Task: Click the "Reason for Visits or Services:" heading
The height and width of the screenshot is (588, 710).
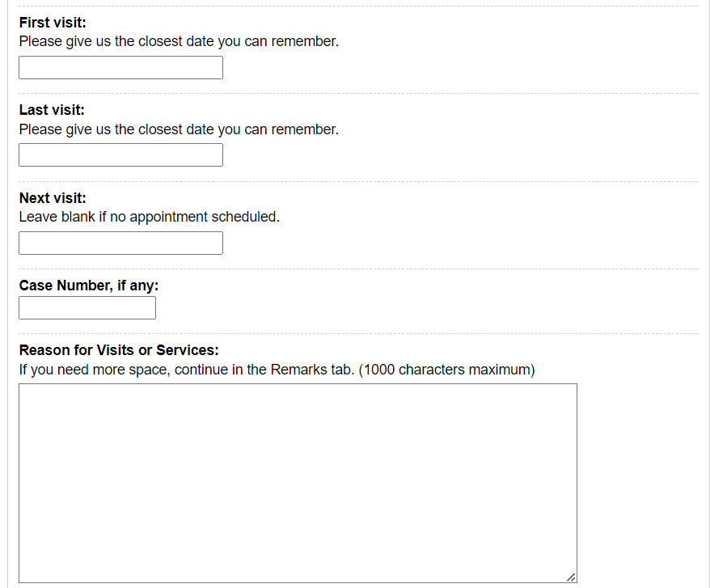Action: pyautogui.click(x=119, y=350)
